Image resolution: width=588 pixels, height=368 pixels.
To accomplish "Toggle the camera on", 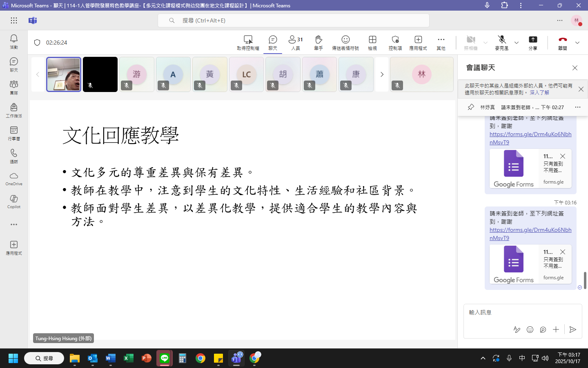I will tap(471, 42).
